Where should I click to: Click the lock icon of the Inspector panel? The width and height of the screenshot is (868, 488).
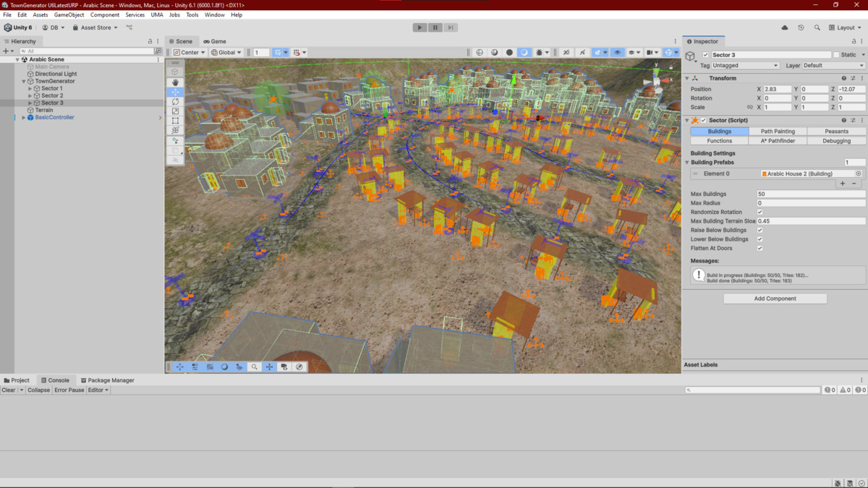point(852,41)
